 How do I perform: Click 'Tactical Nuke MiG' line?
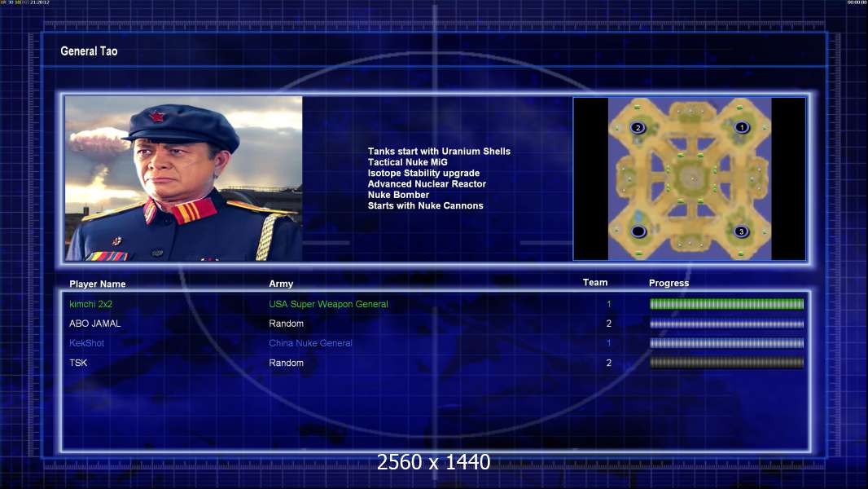pyautogui.click(x=407, y=162)
